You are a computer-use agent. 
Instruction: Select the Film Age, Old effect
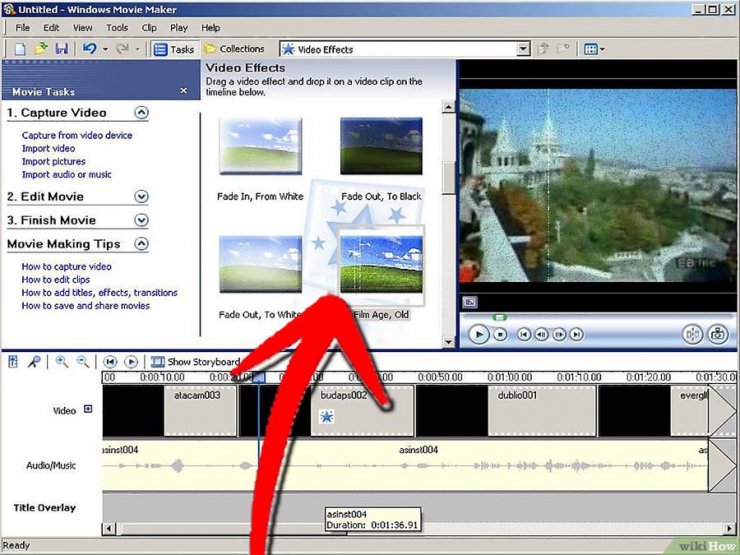click(381, 264)
